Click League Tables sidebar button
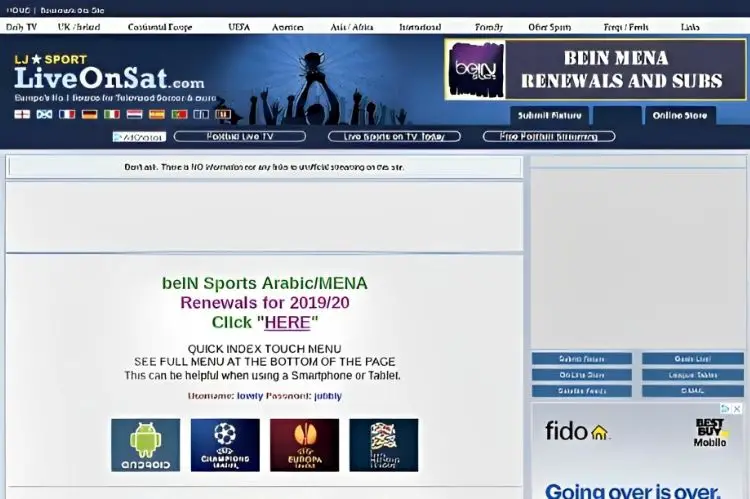 point(693,375)
